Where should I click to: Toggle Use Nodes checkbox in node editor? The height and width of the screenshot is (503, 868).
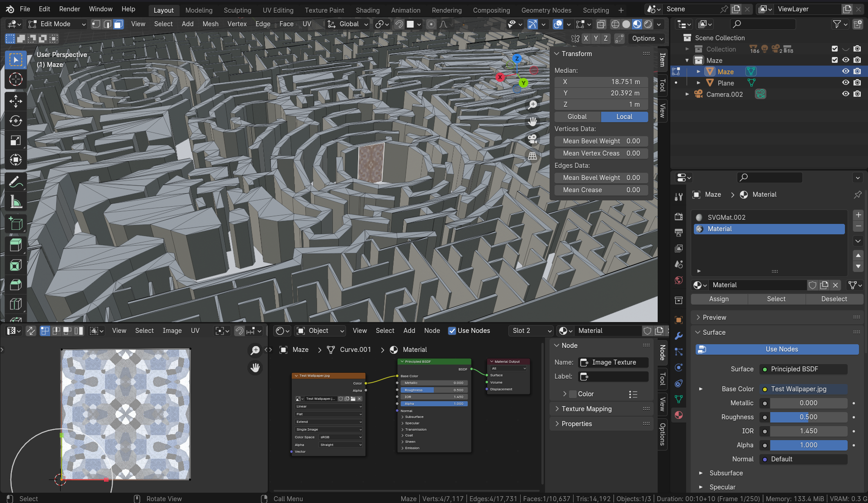click(x=452, y=331)
